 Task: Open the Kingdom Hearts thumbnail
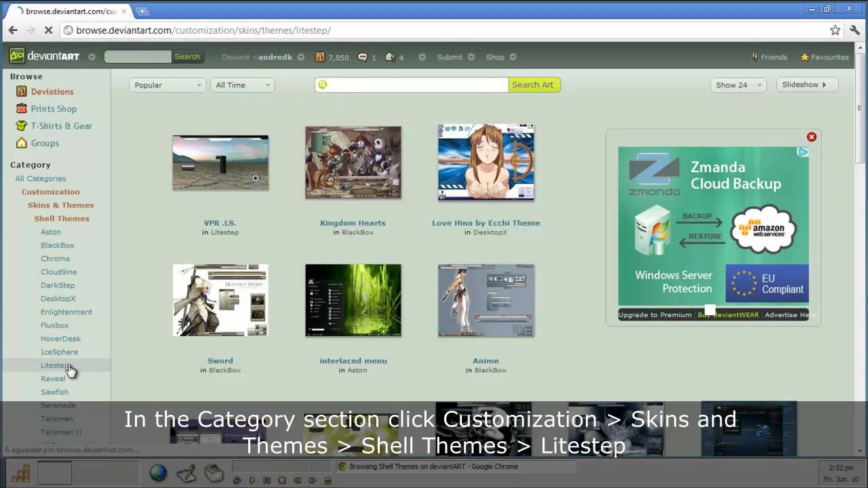point(353,163)
